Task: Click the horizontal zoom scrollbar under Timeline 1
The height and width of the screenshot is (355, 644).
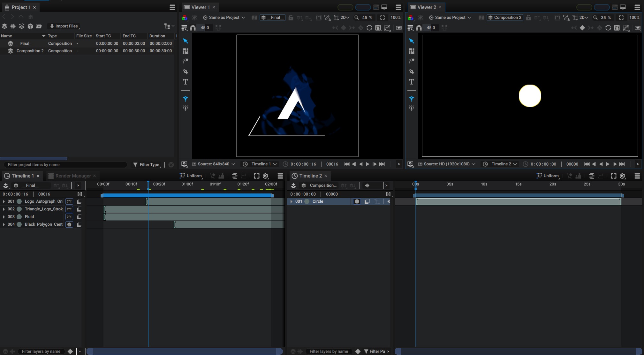Action: click(x=185, y=351)
